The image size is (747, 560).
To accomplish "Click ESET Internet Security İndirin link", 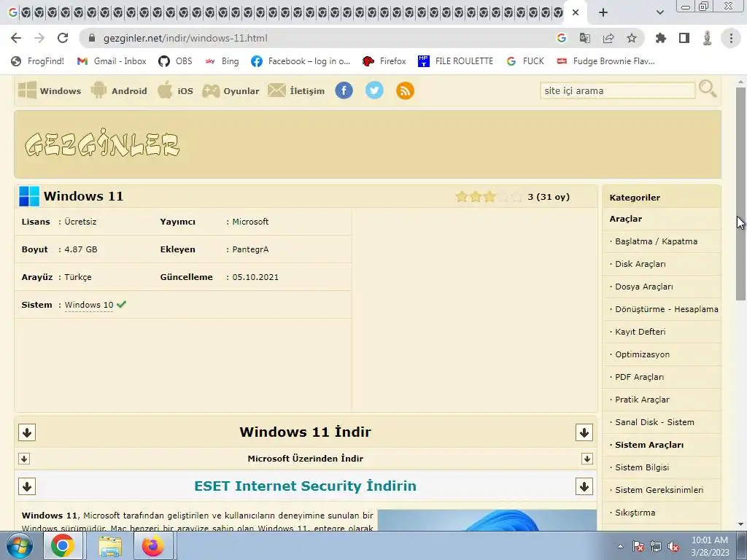I will [x=306, y=486].
